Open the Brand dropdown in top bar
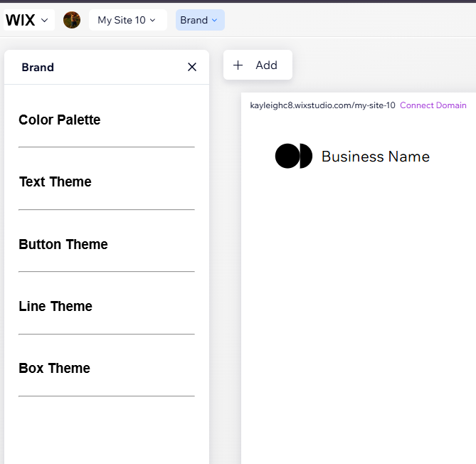This screenshot has width=476, height=464. [194, 20]
